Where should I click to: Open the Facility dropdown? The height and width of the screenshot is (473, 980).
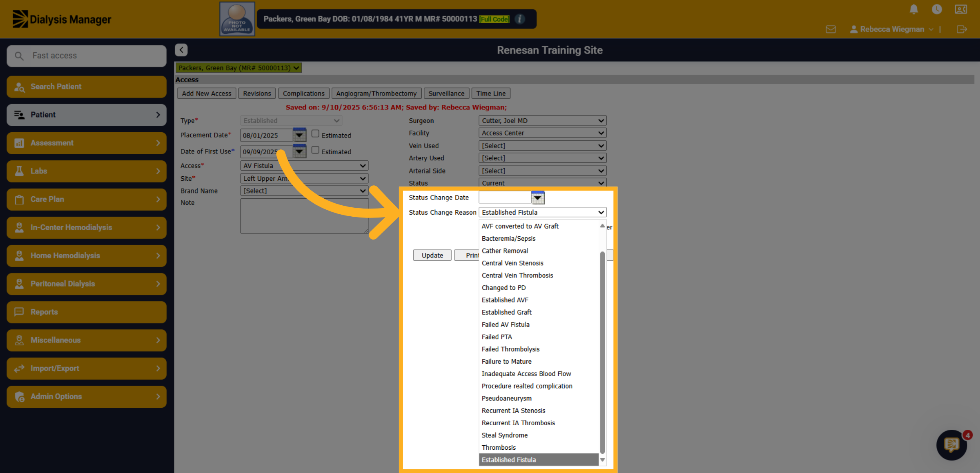[x=542, y=133]
